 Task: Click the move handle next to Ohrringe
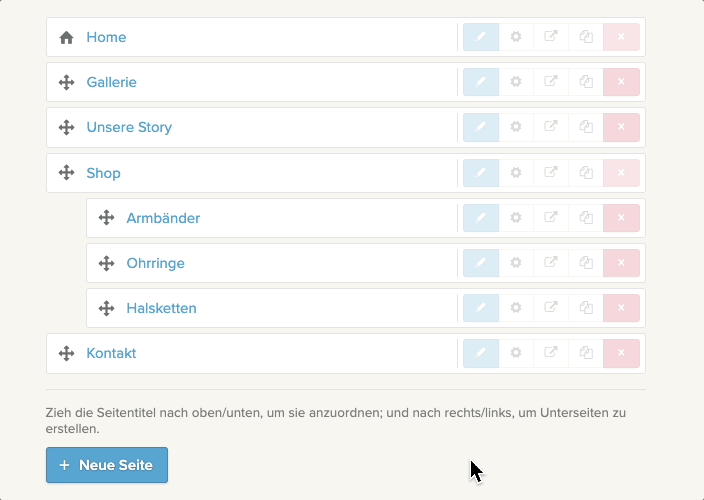pyautogui.click(x=106, y=263)
